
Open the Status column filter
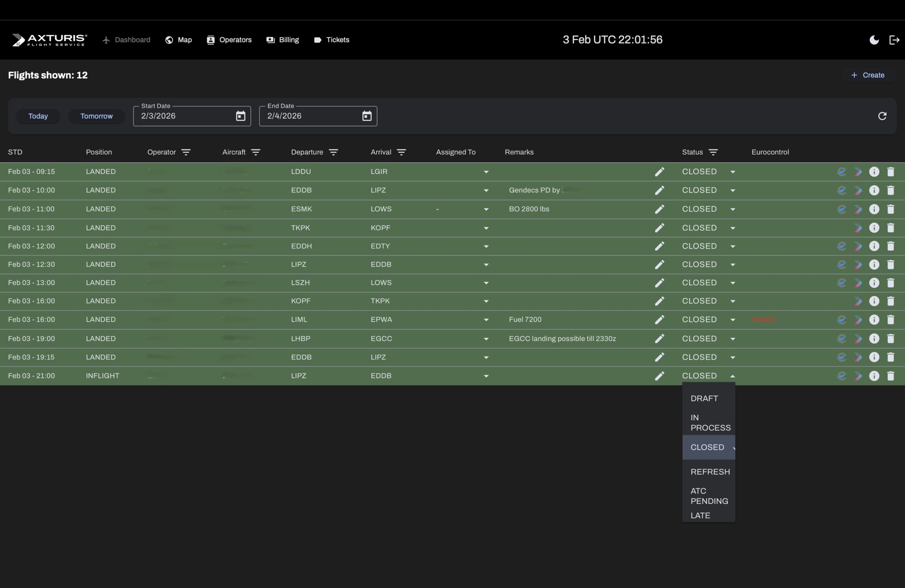coord(713,152)
